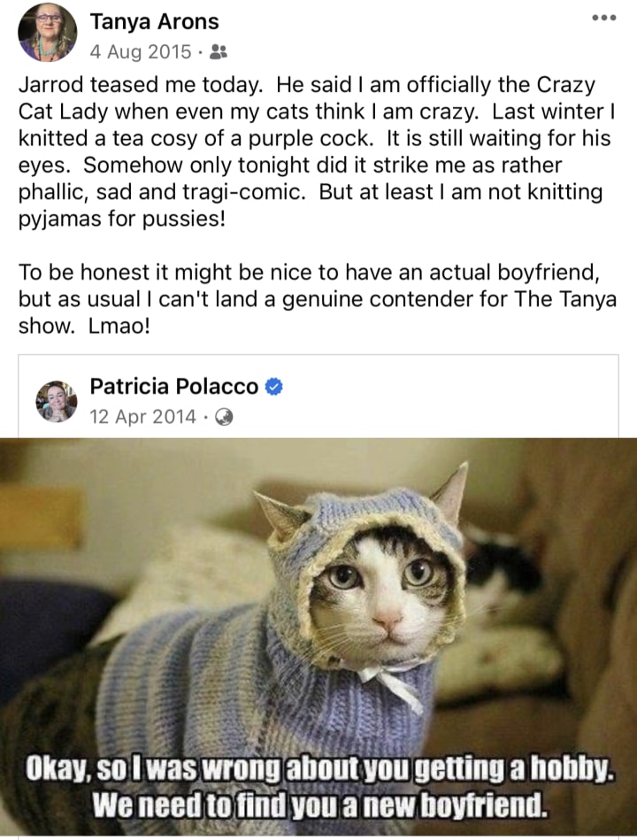637x840 pixels.
Task: Click the blue verified badge
Action: point(274,386)
